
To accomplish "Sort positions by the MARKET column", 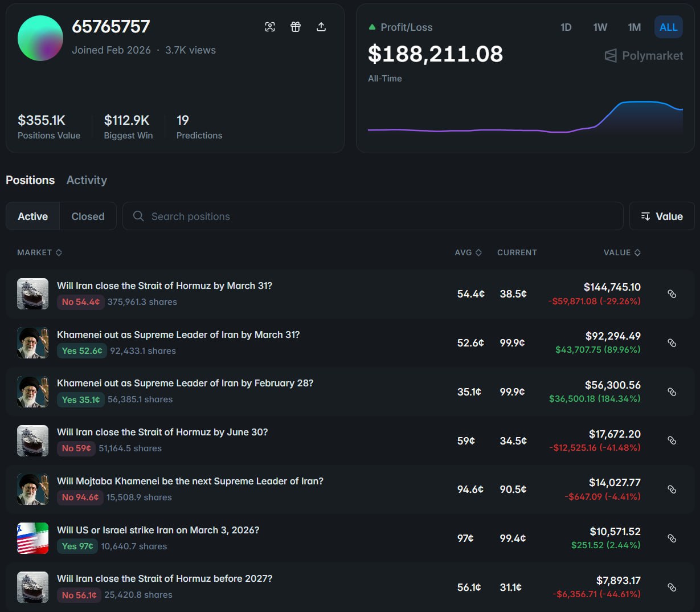I will tap(39, 252).
